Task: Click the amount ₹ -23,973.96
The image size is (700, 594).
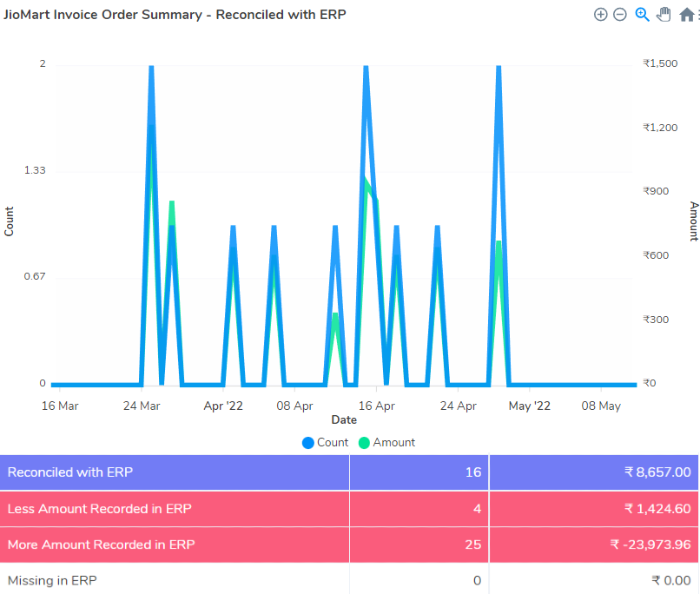Action: point(650,544)
